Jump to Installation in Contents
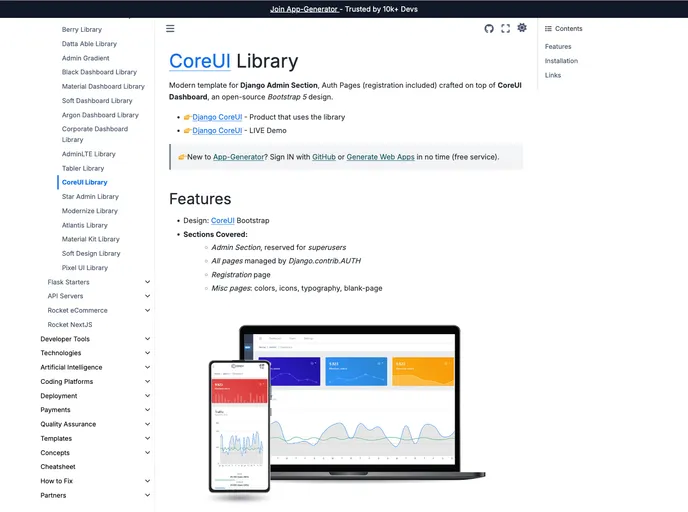 561,61
